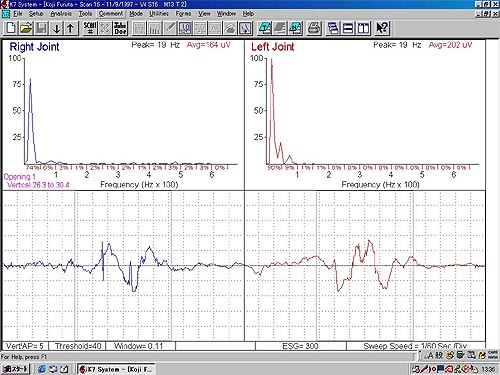Click the New document toolbar icon
This screenshot has height=375, width=500.
[x=11, y=28]
